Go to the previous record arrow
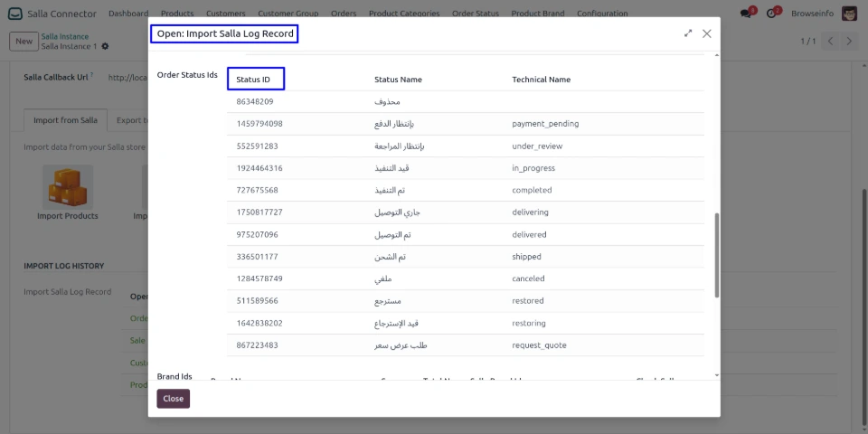The image size is (868, 434). pyautogui.click(x=832, y=42)
